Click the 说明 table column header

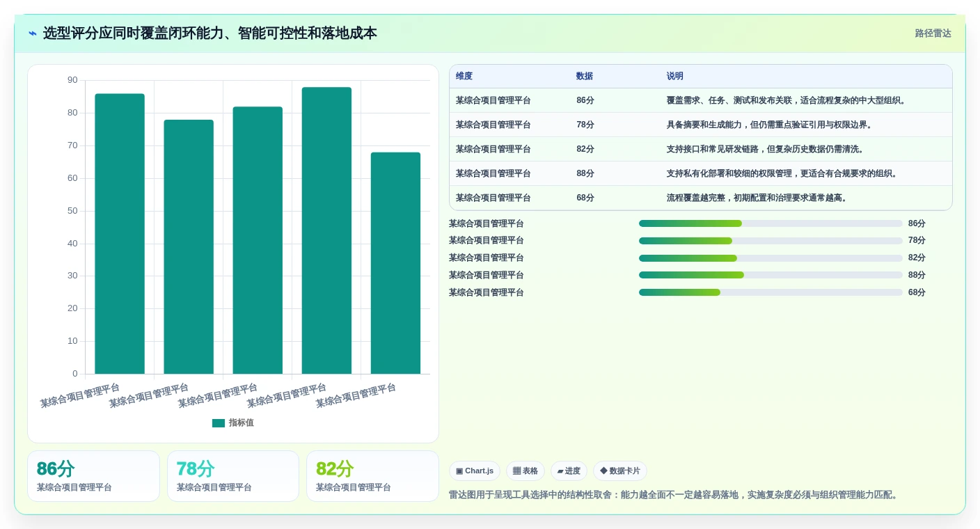(675, 77)
